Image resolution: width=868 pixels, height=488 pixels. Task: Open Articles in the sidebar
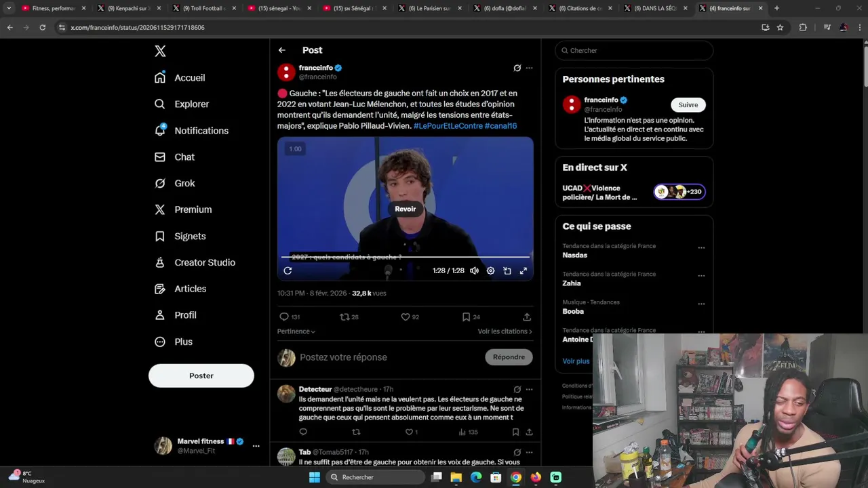click(x=180, y=289)
